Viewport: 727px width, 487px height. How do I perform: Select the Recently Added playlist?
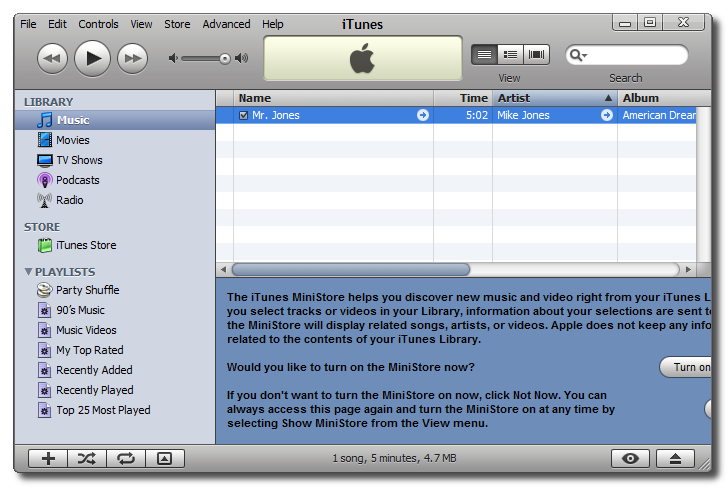(x=94, y=370)
